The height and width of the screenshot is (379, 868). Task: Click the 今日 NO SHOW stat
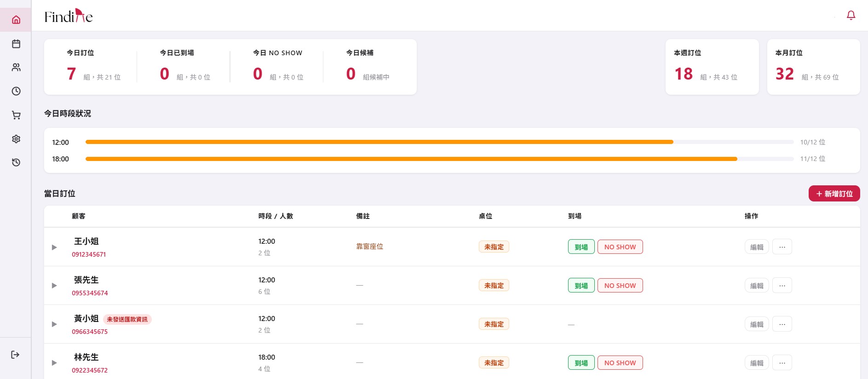(278, 67)
